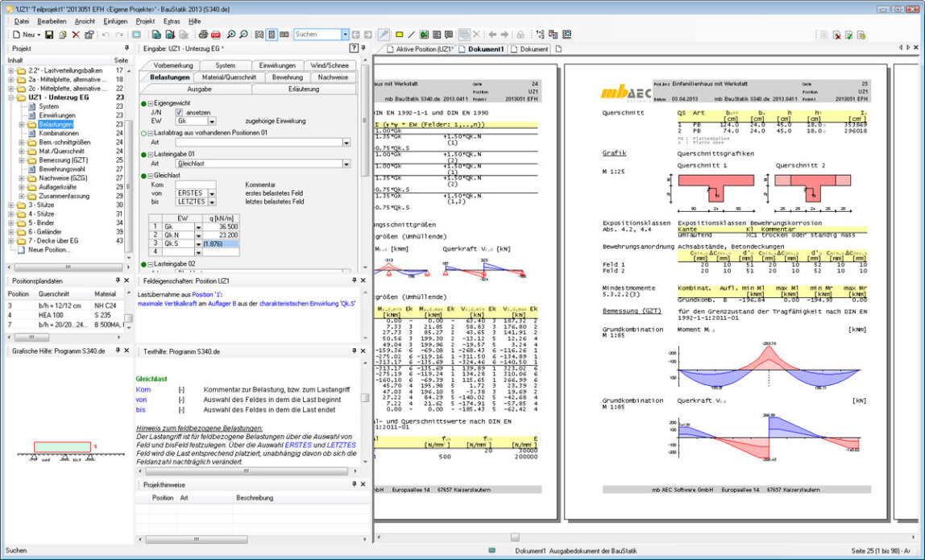This screenshot has width=925, height=560.
Task: Follow the 'Auflager B' link
Action: click(222, 303)
